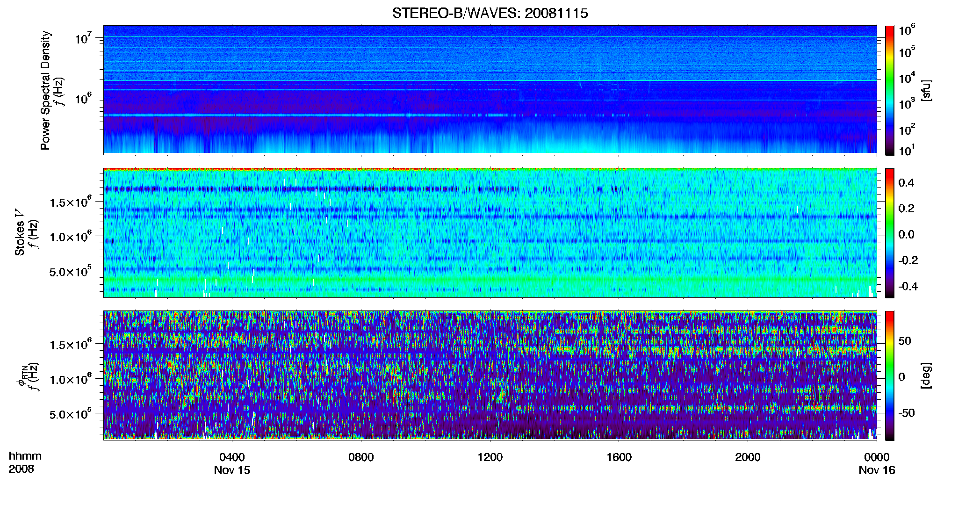Click the Stokes V axis label
The width and height of the screenshot is (980, 505).
pos(20,232)
